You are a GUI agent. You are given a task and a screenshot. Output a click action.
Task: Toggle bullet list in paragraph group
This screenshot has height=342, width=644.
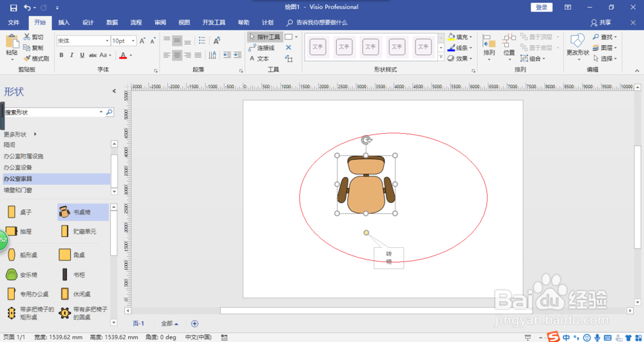(x=202, y=40)
